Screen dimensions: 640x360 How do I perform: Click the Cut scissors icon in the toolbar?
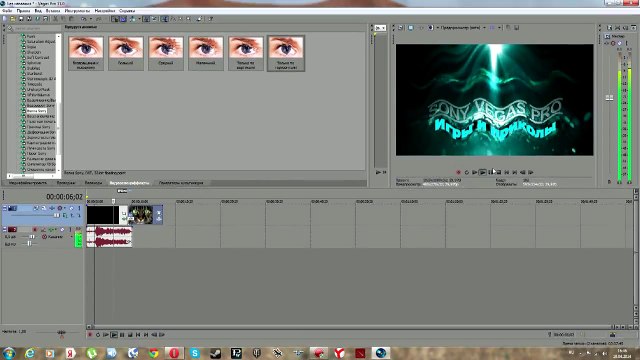[56, 19]
